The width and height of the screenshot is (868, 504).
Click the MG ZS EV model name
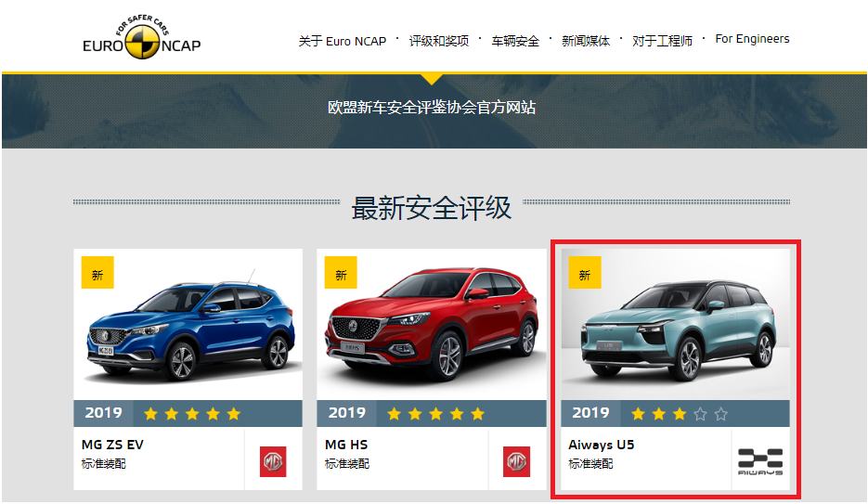pos(112,445)
